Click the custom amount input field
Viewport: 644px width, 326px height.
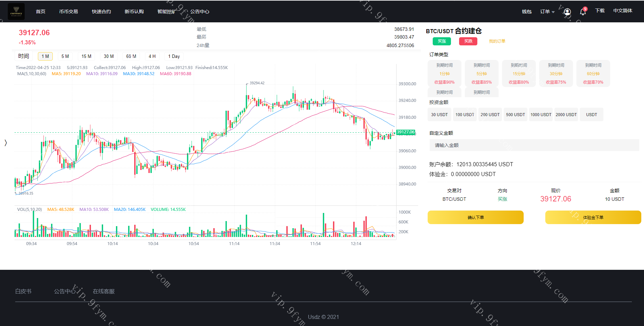point(534,145)
